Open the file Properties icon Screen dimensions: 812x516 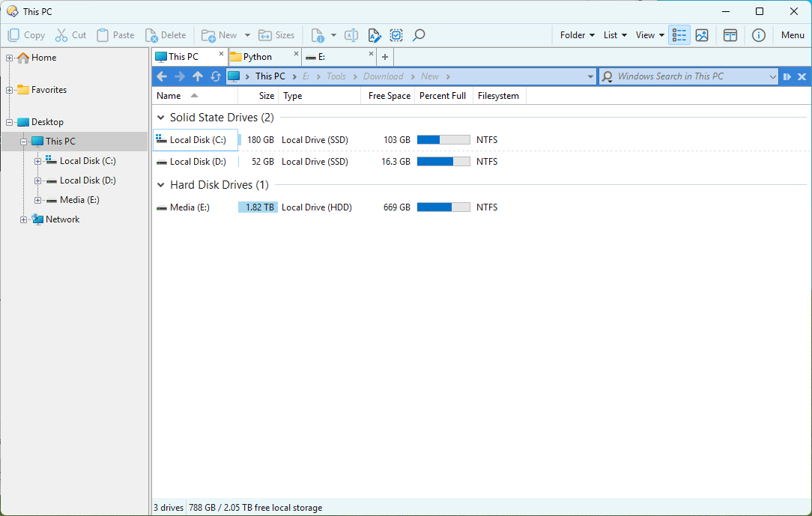point(318,35)
